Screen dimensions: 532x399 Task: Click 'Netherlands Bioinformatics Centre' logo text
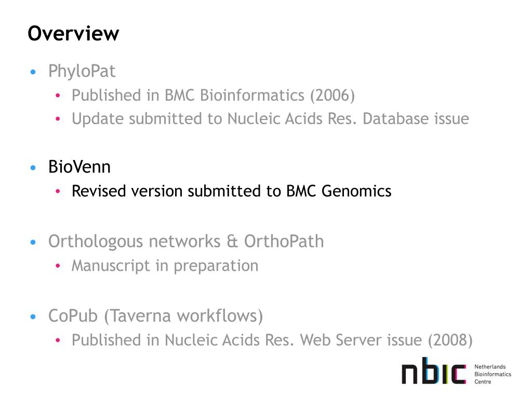pos(493,374)
